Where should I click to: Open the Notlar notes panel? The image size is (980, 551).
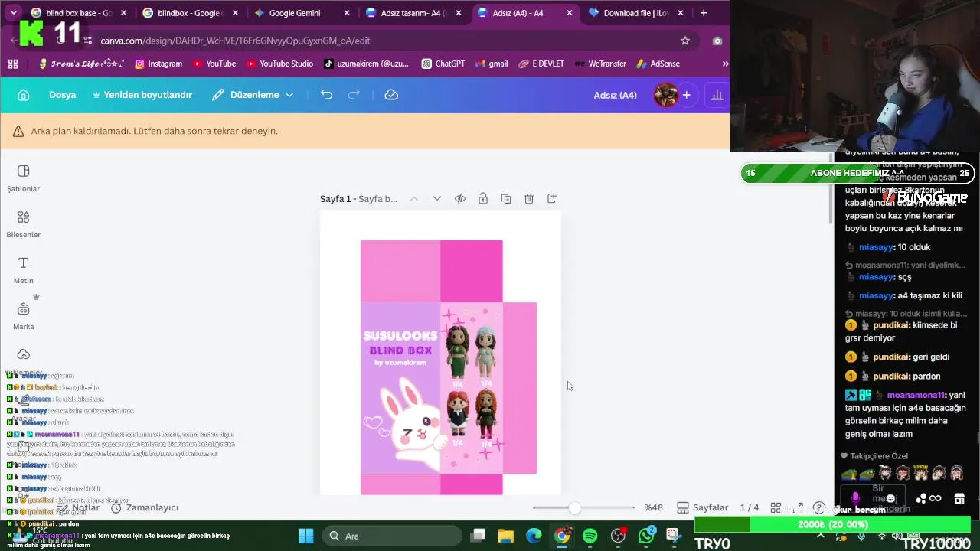click(79, 508)
